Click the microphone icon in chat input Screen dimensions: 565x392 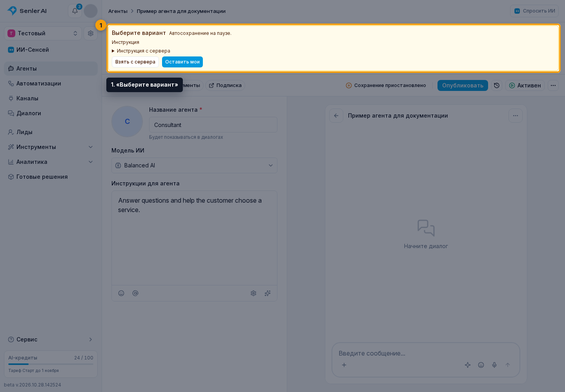(494, 365)
